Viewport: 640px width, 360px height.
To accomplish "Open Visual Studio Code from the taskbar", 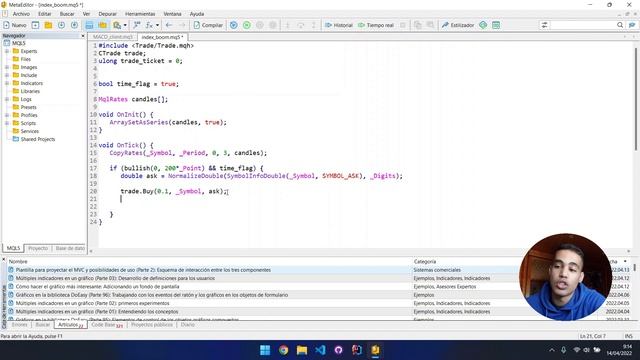I will coord(320,350).
